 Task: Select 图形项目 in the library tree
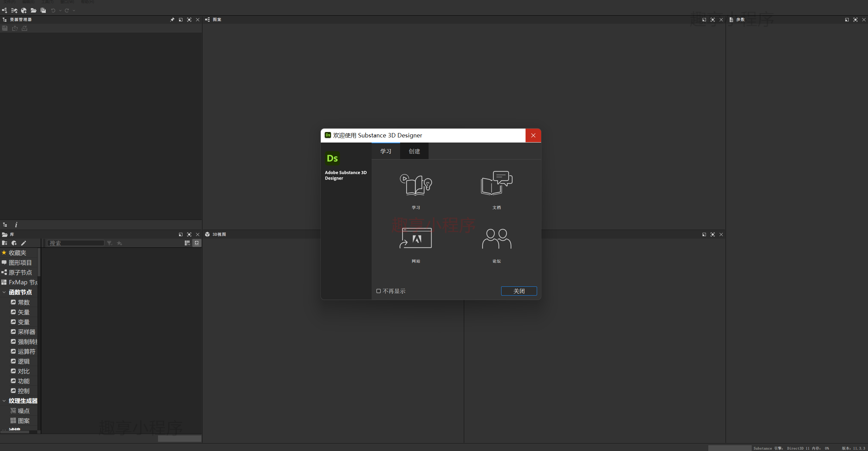tap(19, 263)
